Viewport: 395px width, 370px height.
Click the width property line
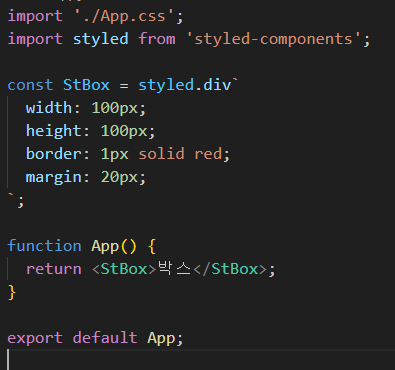point(86,108)
